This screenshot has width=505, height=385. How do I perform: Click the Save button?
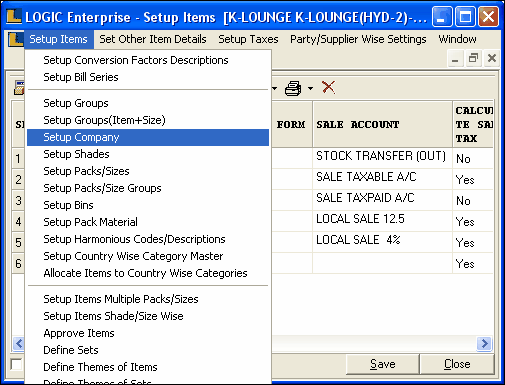(383, 364)
